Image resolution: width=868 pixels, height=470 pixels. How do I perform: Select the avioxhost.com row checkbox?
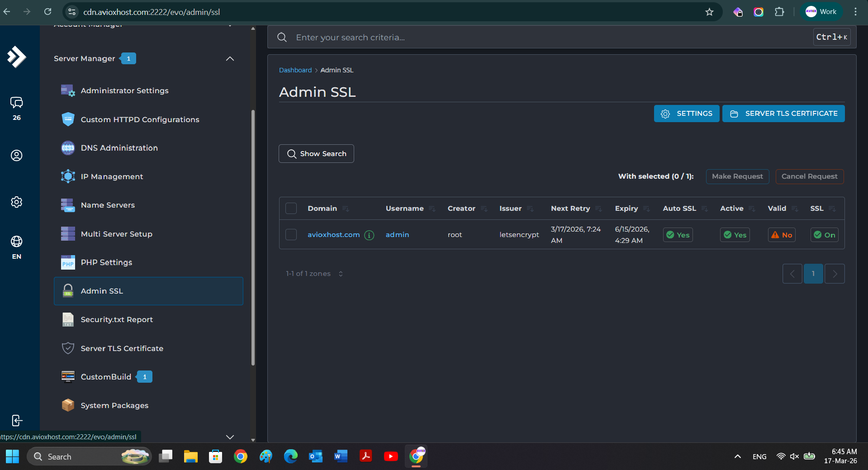(x=291, y=235)
